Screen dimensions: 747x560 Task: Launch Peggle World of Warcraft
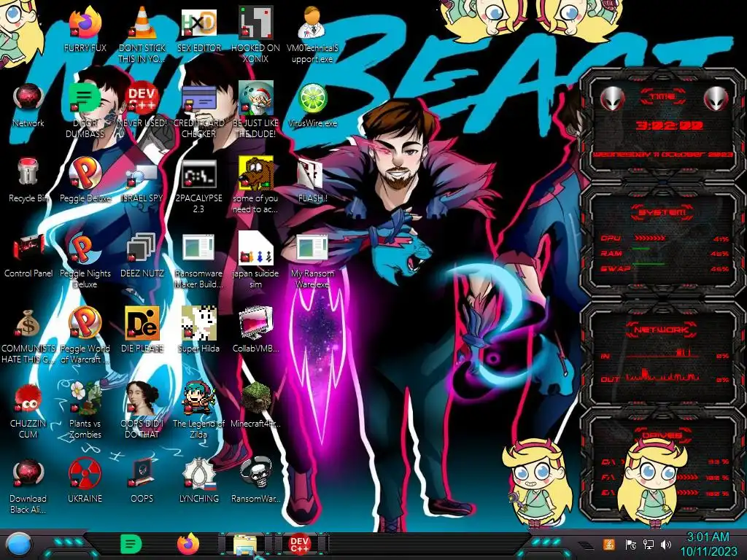(x=85, y=324)
